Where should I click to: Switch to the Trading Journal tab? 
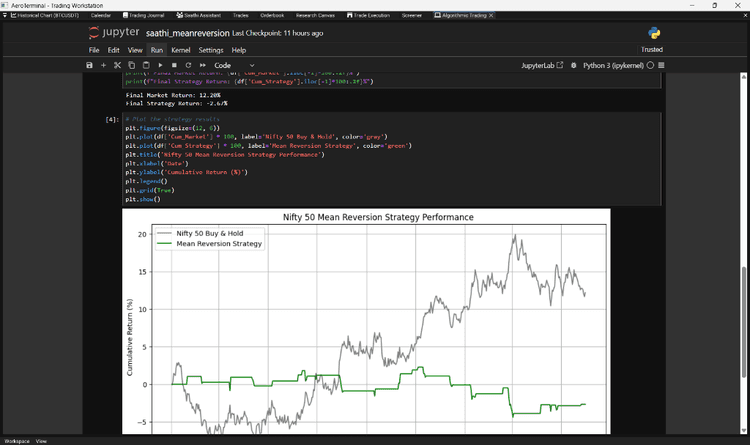pos(143,15)
